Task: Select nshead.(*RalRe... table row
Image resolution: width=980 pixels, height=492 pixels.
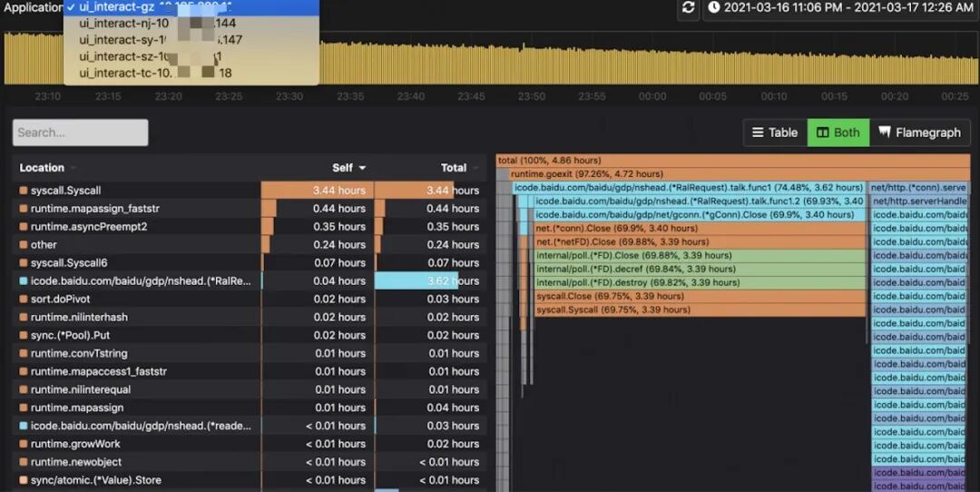Action: [250, 280]
